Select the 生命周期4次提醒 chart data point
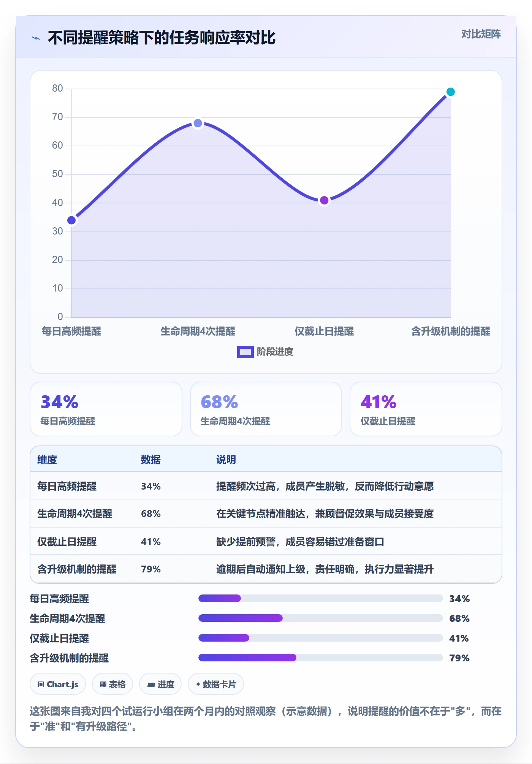 (198, 123)
